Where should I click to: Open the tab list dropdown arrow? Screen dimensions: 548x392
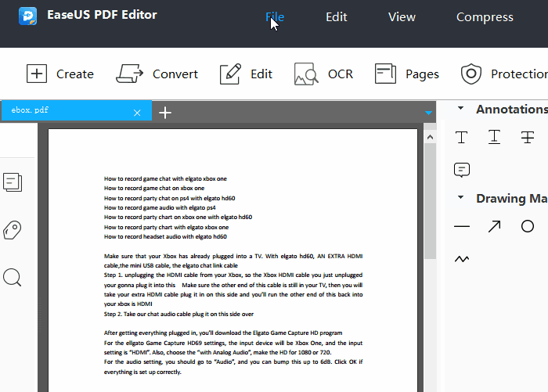428,113
